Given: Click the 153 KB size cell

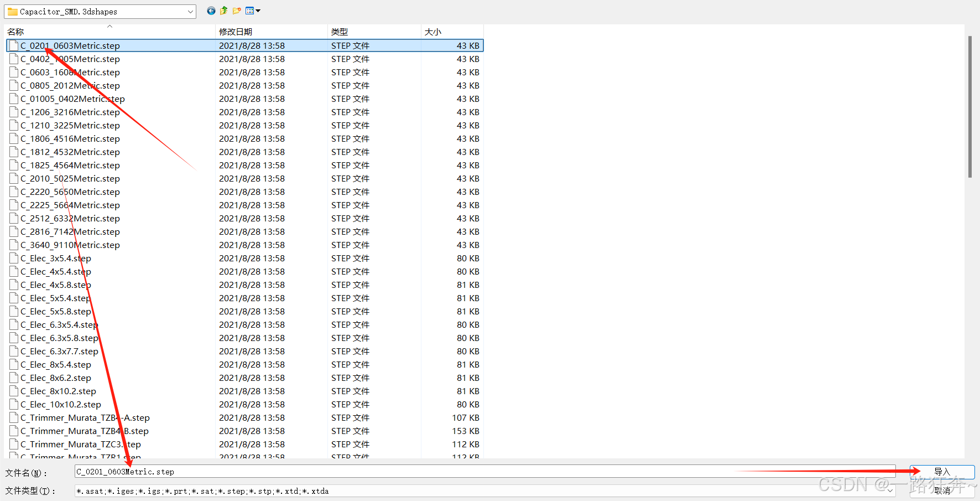Looking at the screenshot, I should pos(466,431).
